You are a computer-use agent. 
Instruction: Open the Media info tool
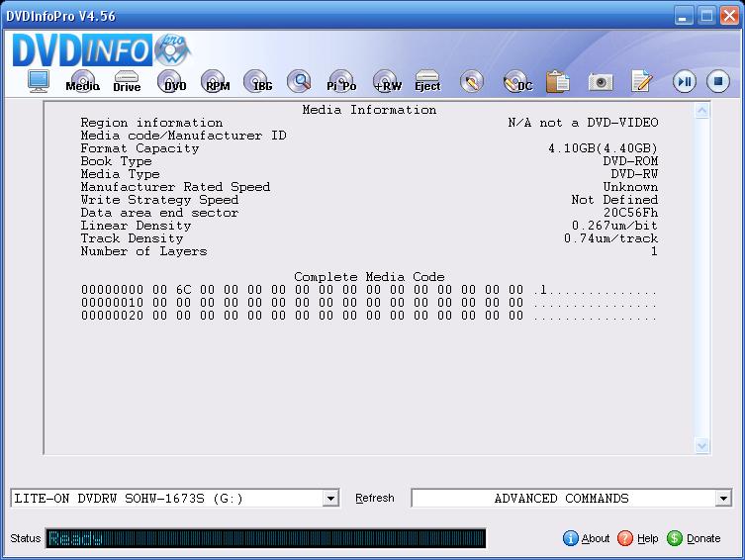click(83, 81)
